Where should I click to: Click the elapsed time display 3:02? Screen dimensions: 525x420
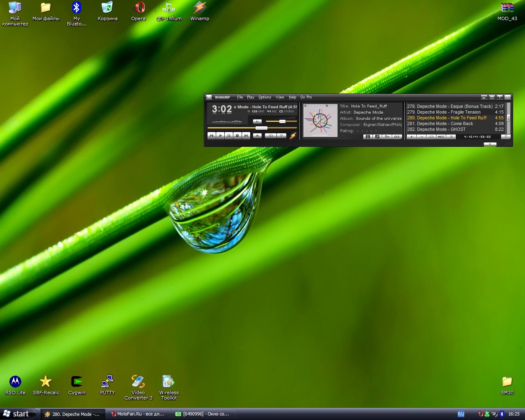pos(222,109)
